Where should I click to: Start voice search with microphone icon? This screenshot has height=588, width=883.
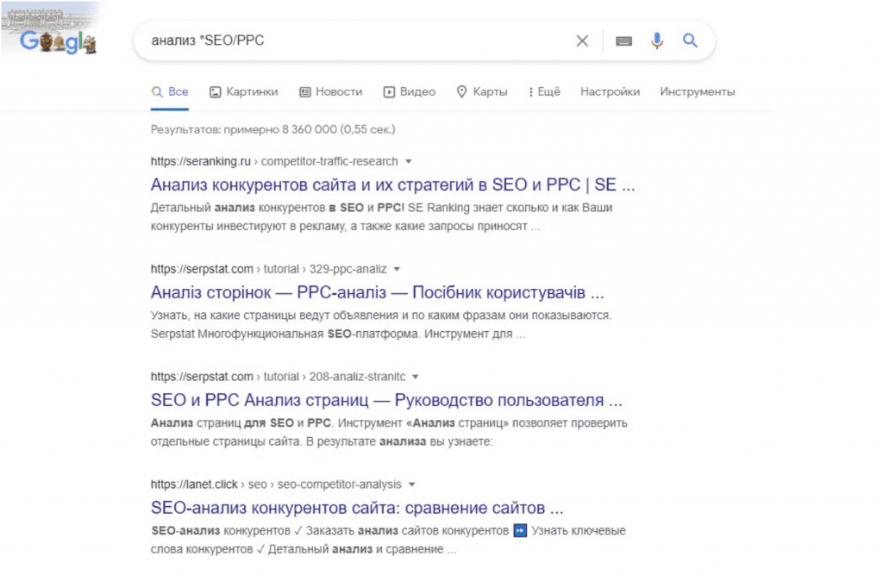click(x=657, y=41)
